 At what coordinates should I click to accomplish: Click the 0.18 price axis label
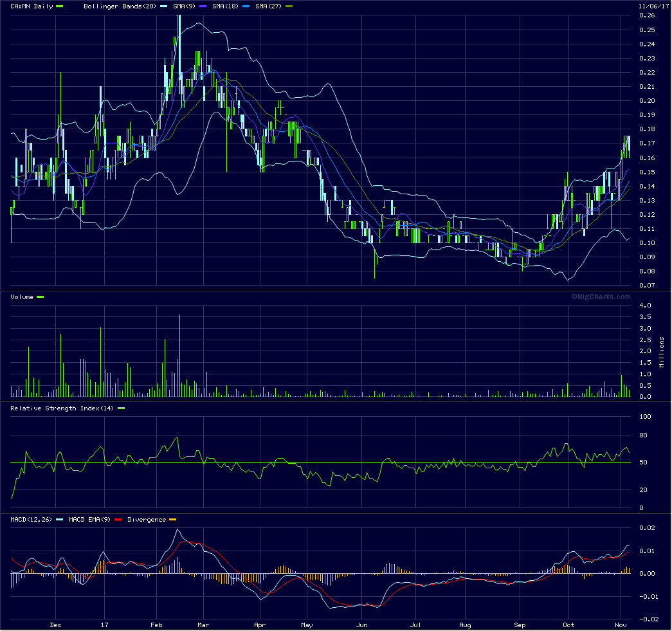point(647,129)
